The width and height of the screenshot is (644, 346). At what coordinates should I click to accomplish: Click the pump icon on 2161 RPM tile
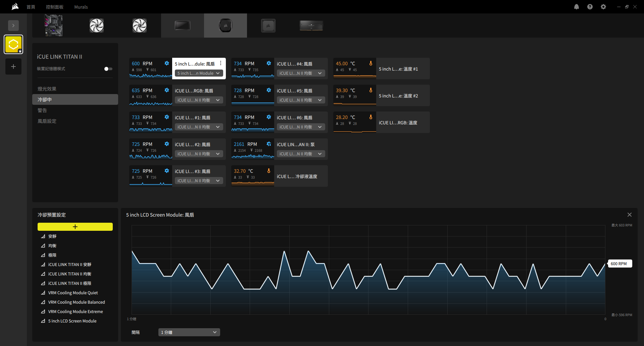(269, 144)
